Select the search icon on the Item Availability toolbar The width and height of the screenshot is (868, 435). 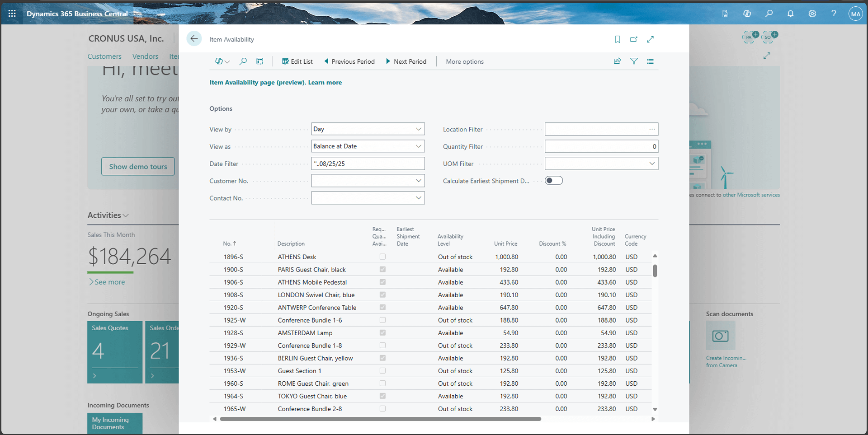pyautogui.click(x=243, y=61)
